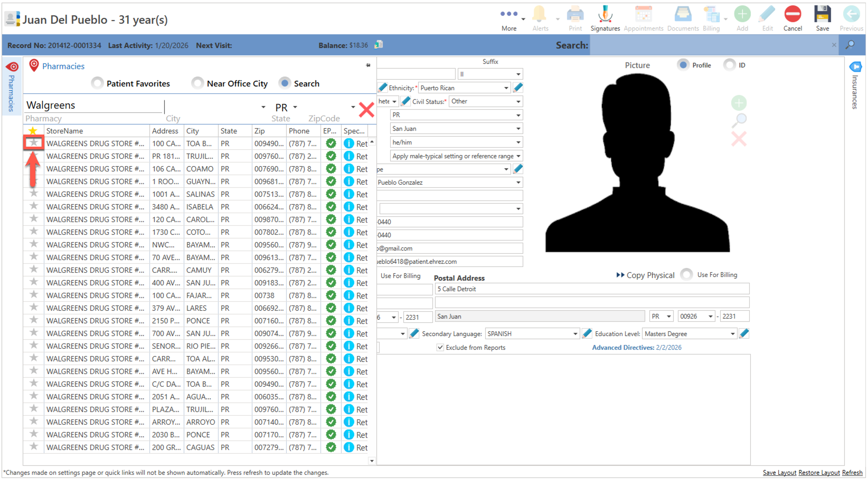This screenshot has width=868, height=479.
Task: Expand the Civil Status dropdown
Action: (x=518, y=101)
